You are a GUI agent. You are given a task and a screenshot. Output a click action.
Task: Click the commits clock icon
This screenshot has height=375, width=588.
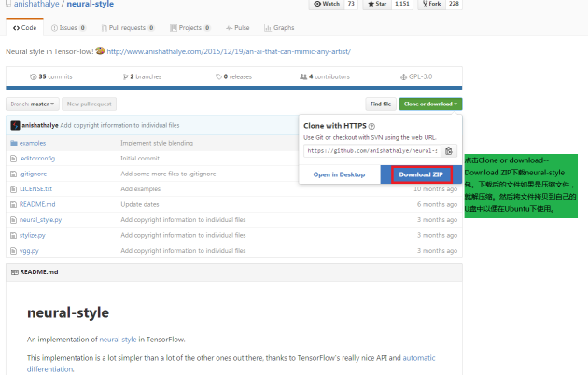(x=34, y=76)
